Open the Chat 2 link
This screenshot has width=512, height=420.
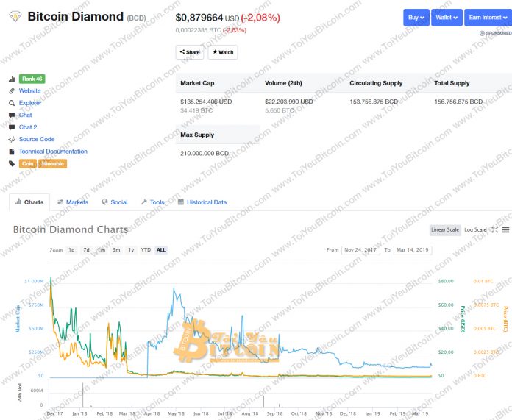pos(28,127)
